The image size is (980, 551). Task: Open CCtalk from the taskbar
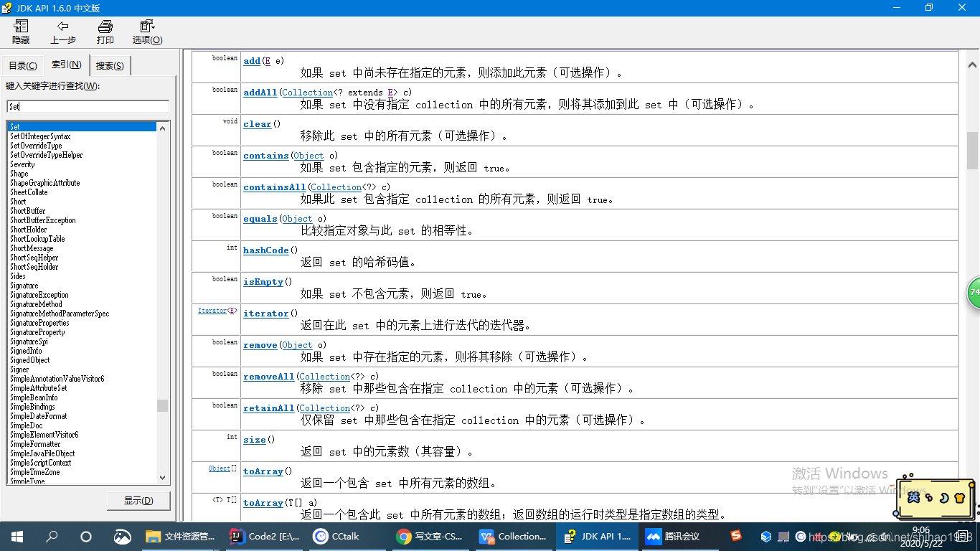pyautogui.click(x=335, y=536)
